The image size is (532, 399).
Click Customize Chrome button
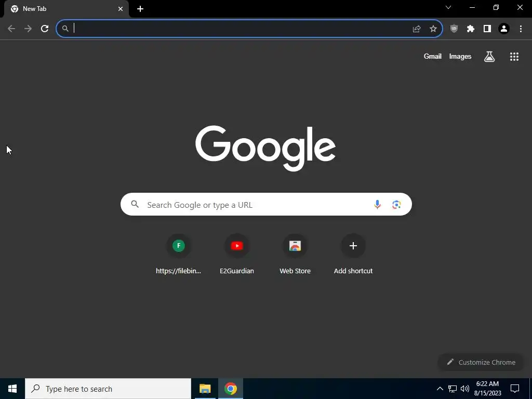pos(481,362)
